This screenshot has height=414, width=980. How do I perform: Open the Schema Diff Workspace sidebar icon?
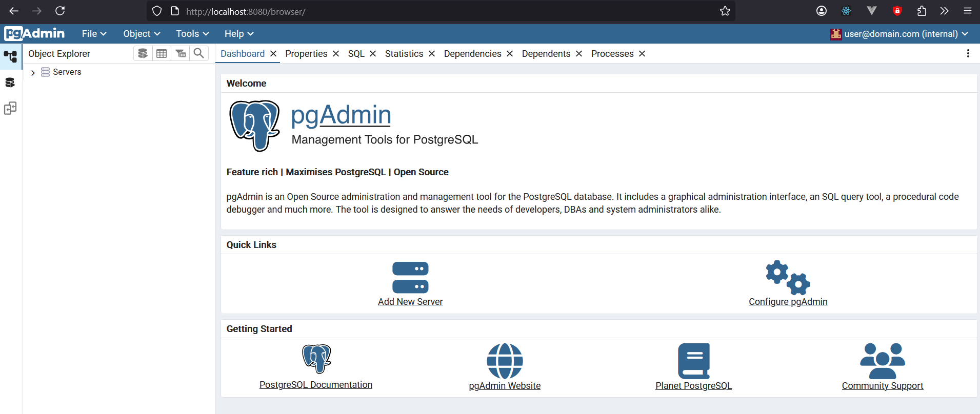pos(10,108)
